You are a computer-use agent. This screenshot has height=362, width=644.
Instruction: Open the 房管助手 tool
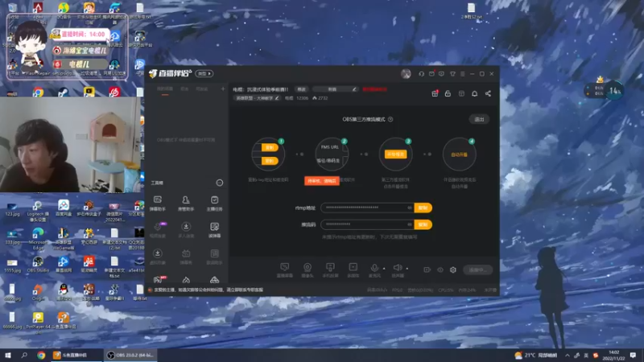pyautogui.click(x=186, y=204)
